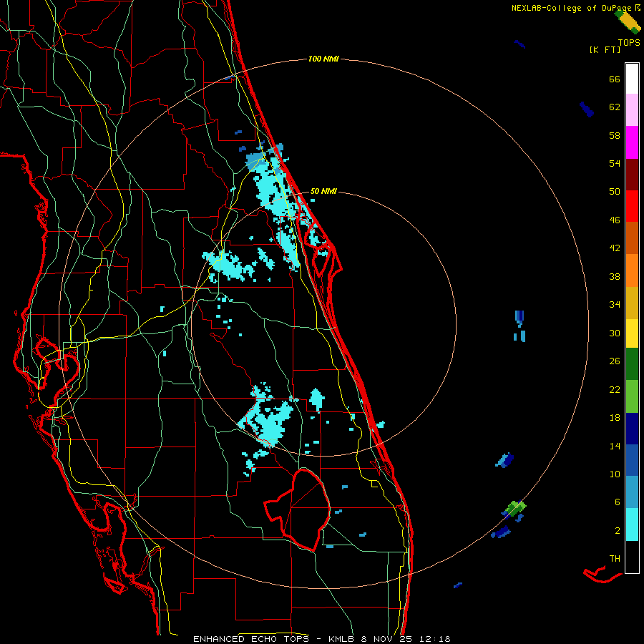Viewport: 644px width, 644px height.
Task: Click the "46" legend value
Action: click(615, 220)
